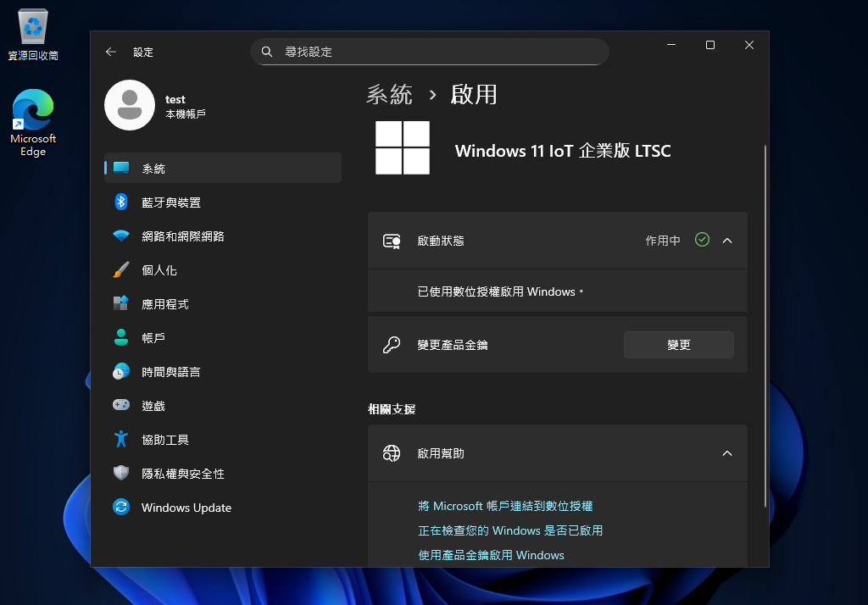Open Personalization (個人化) settings
This screenshot has width=868, height=605.
coord(159,270)
